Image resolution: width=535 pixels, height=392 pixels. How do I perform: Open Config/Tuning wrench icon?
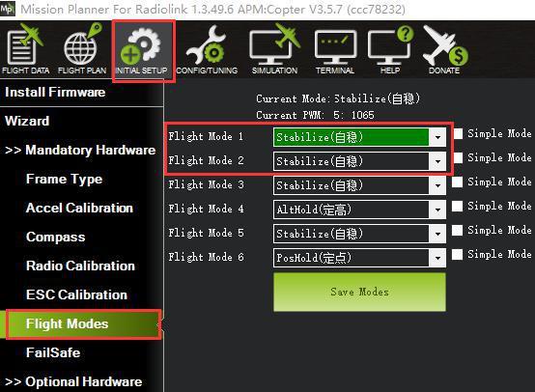[x=207, y=50]
